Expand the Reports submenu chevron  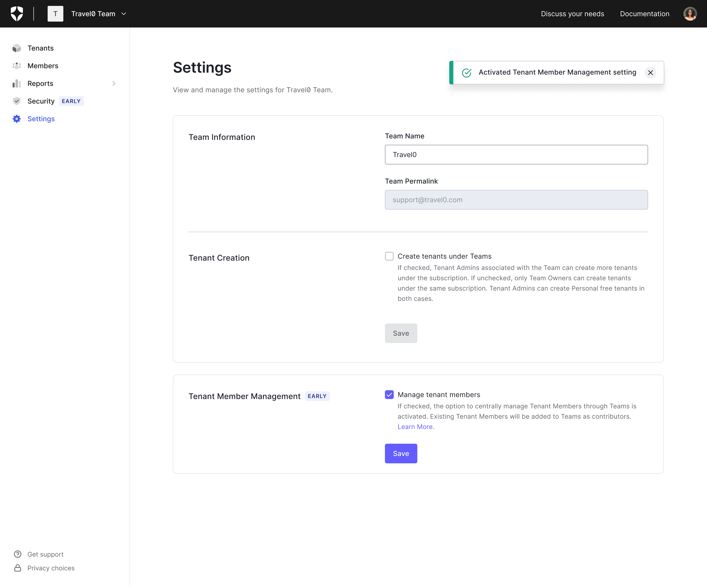click(114, 83)
